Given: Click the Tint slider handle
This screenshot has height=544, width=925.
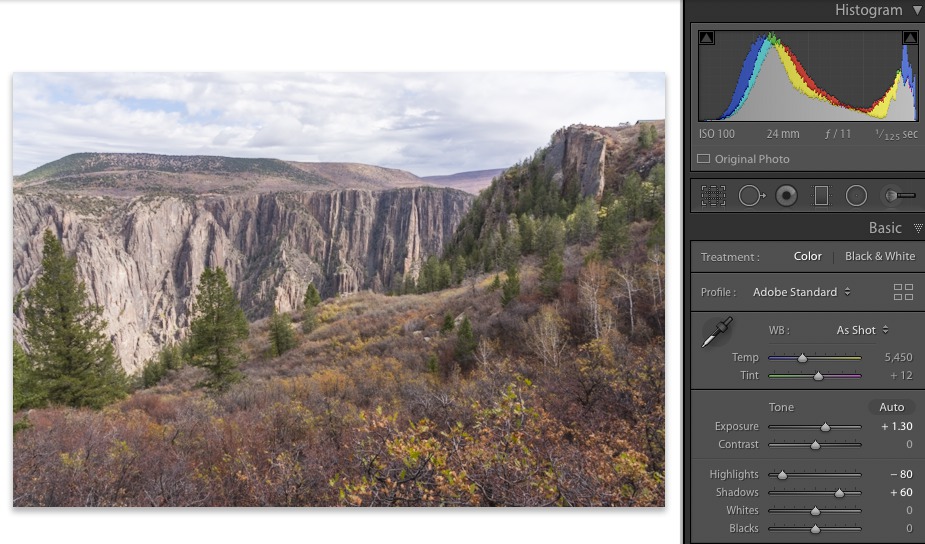Looking at the screenshot, I should pyautogui.click(x=818, y=376).
